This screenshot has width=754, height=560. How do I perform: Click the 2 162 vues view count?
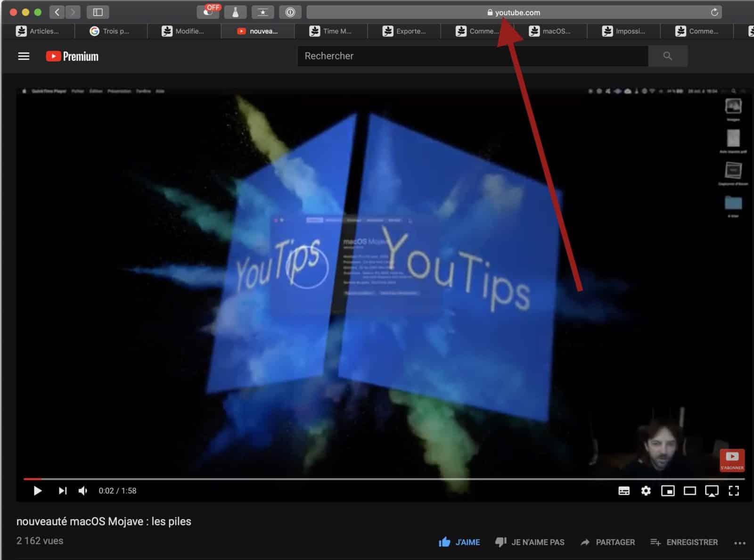point(40,541)
